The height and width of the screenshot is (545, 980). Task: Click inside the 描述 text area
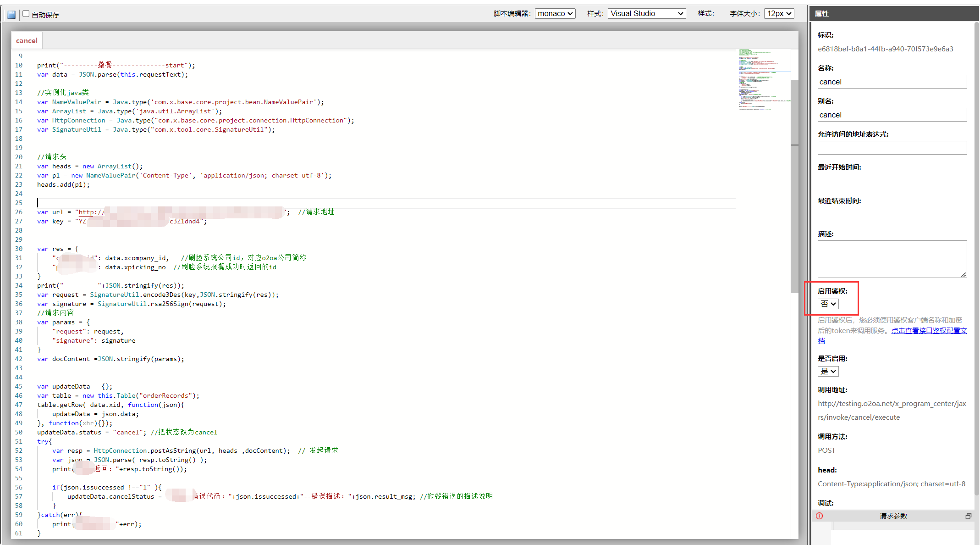tap(892, 259)
